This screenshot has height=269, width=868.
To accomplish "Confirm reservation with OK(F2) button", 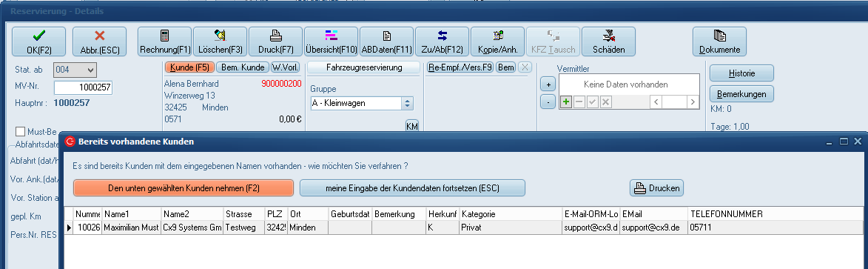I will (x=38, y=41).
